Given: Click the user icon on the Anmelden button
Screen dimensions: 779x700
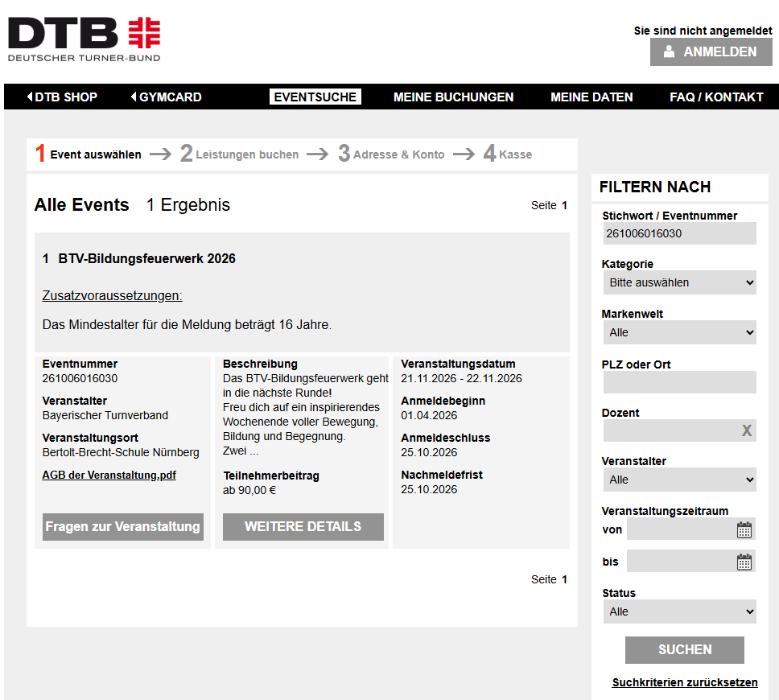Looking at the screenshot, I should click(669, 51).
